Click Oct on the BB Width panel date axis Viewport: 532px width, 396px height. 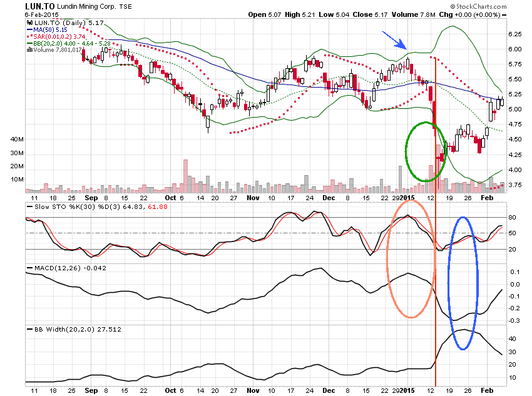point(170,390)
